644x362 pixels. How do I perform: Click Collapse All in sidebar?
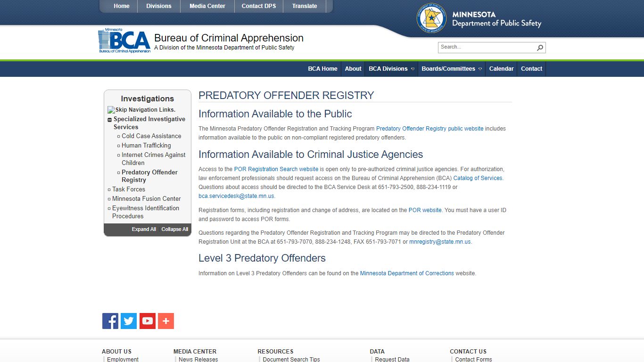click(175, 230)
